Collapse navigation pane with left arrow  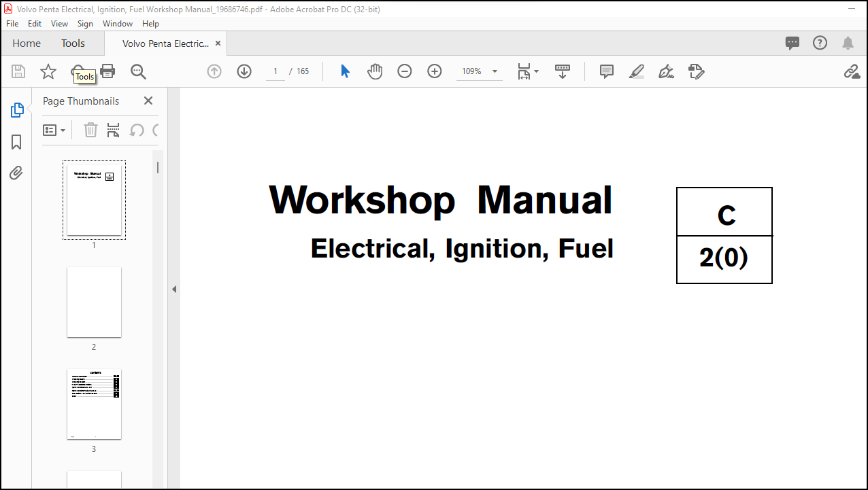173,289
